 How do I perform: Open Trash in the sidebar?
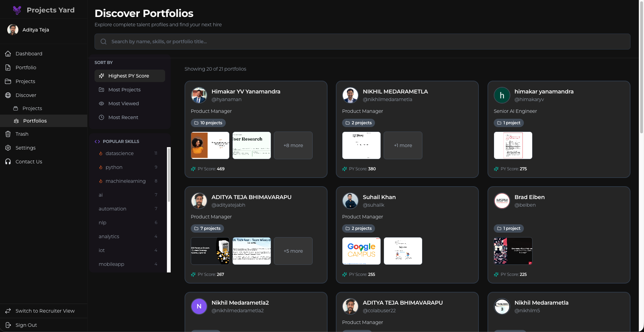pos(44,134)
